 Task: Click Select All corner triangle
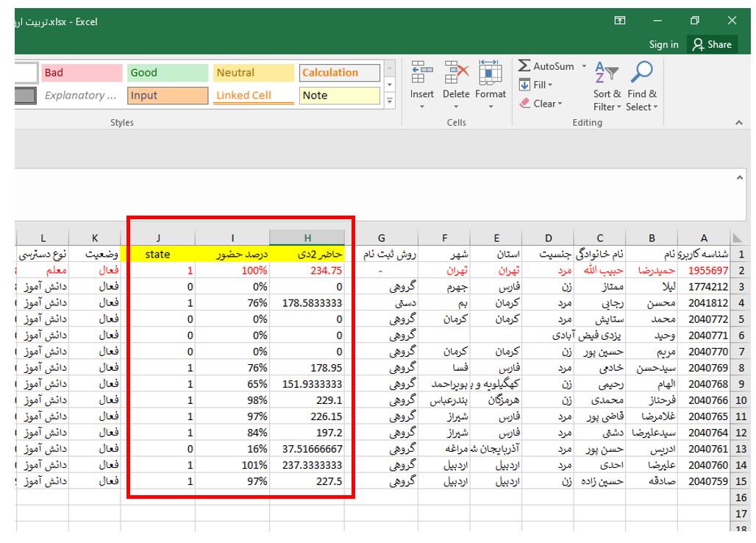pyautogui.click(x=738, y=238)
